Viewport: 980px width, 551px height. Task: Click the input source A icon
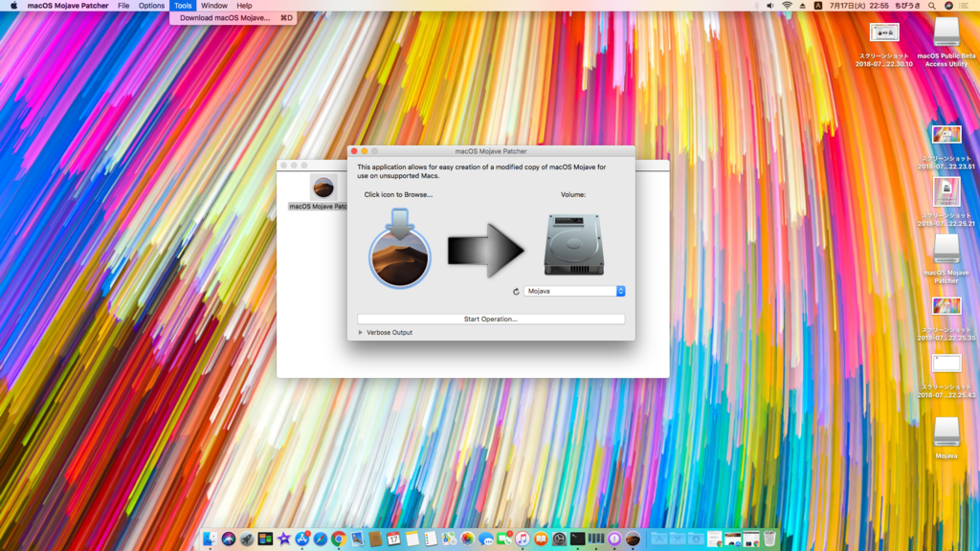[817, 6]
